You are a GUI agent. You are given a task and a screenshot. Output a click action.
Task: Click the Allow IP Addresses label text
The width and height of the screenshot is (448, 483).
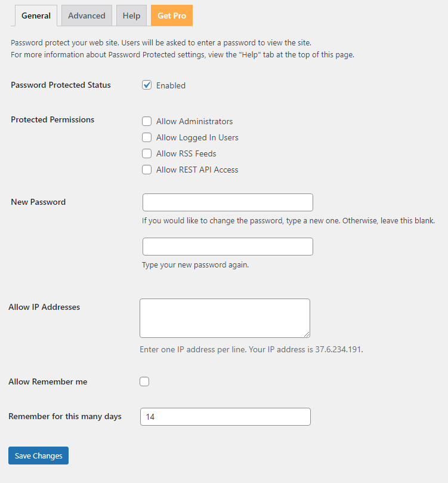44,307
